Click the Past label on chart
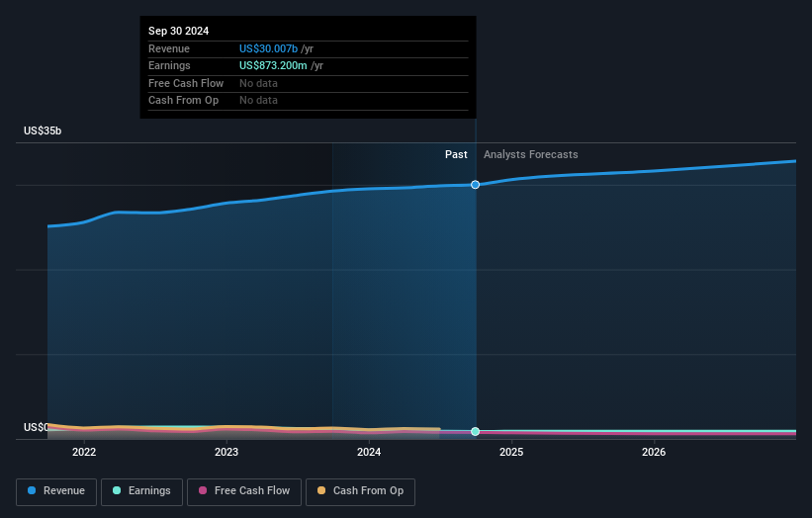Screen dimensions: 812x518 pyautogui.click(x=456, y=154)
